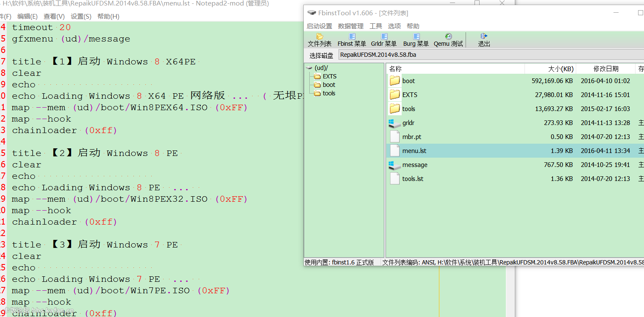The image size is (644, 317).
Task: Close the Notepad2-mod window
Action: 502,3
